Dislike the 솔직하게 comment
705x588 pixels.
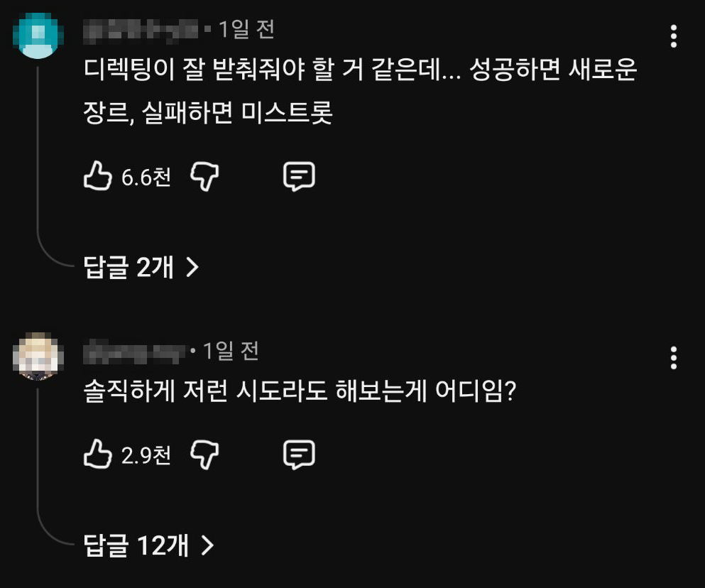tap(204, 454)
